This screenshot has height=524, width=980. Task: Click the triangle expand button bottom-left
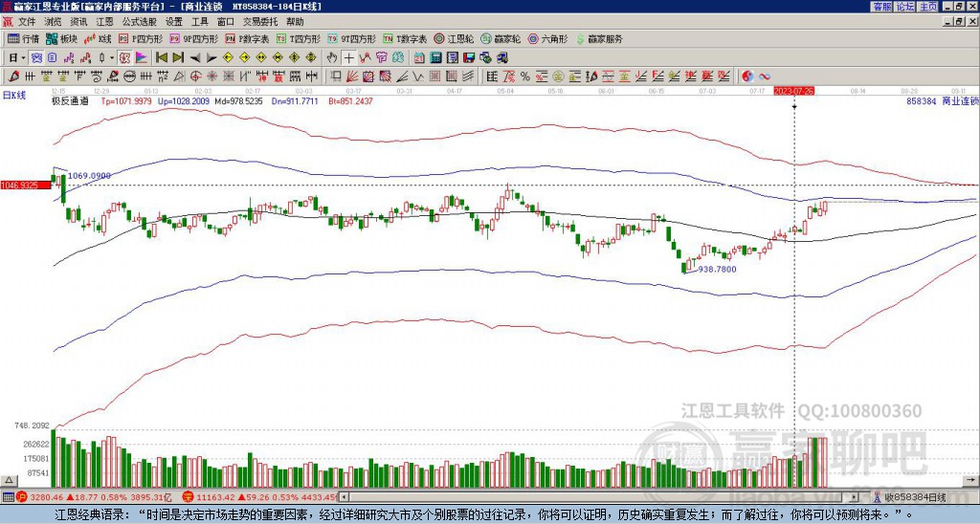(x=9, y=480)
